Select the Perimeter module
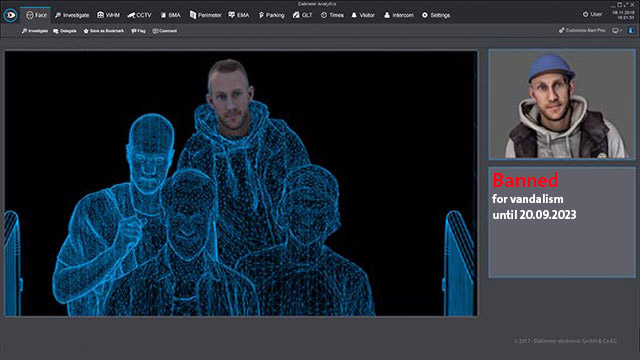This screenshot has width=640, height=360. [206, 15]
